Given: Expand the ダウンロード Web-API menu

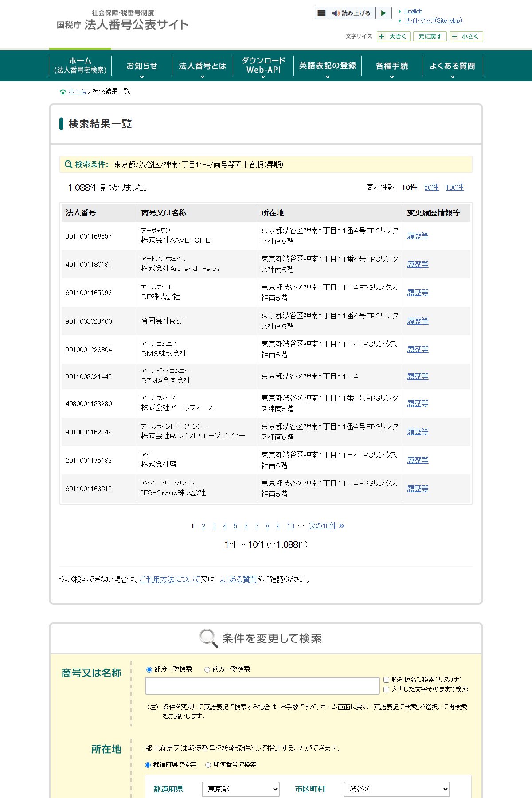Looking at the screenshot, I should [263, 66].
